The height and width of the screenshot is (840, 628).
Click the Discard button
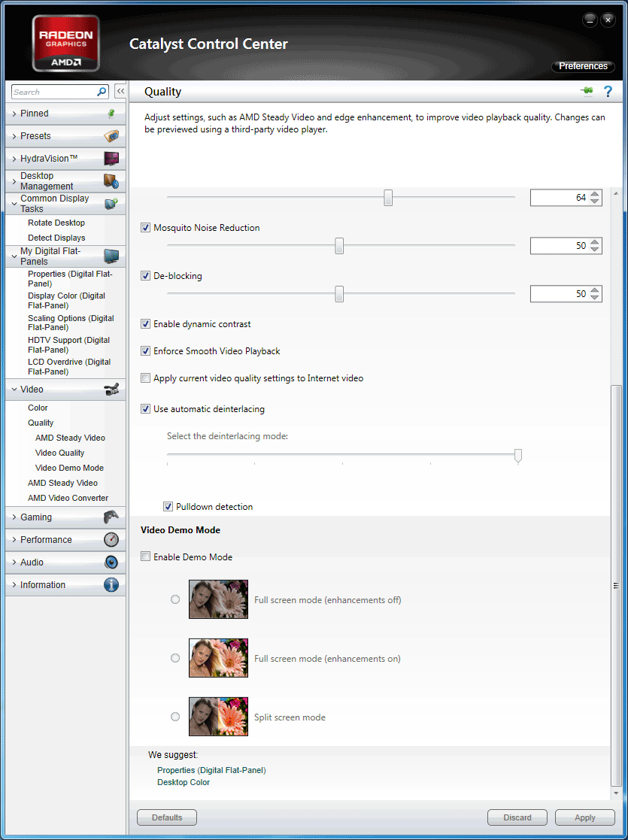[517, 817]
